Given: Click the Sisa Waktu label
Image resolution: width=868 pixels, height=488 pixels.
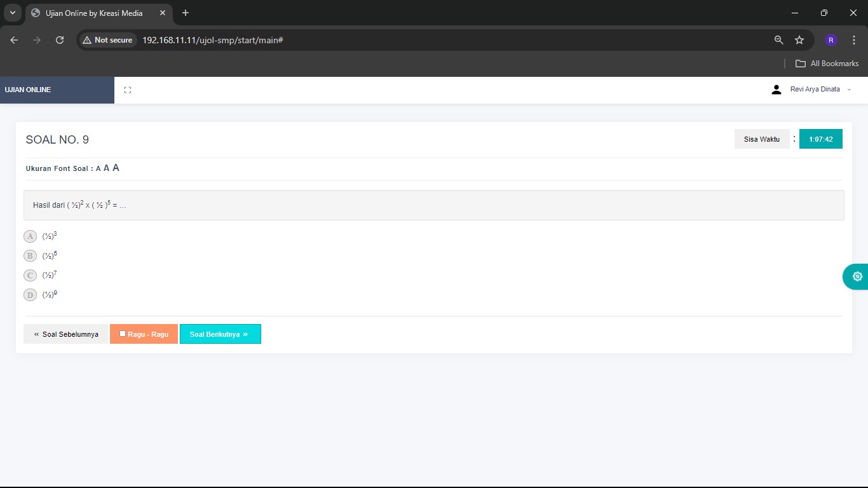Looking at the screenshot, I should pyautogui.click(x=762, y=139).
